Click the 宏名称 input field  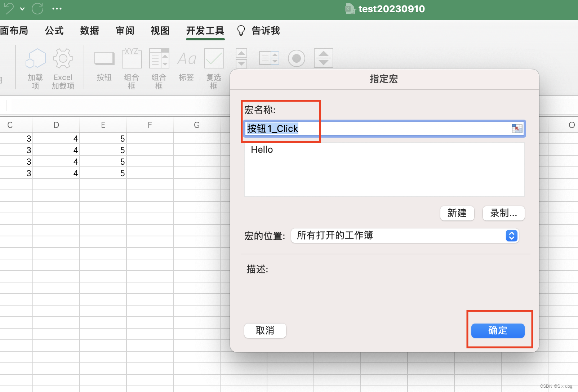[x=384, y=129]
